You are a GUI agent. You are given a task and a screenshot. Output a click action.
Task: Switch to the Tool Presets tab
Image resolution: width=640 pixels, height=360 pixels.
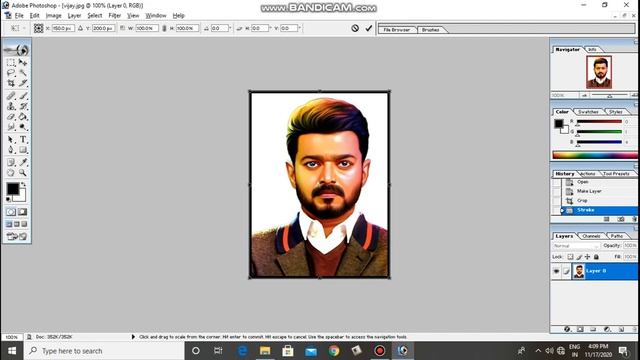click(x=616, y=174)
